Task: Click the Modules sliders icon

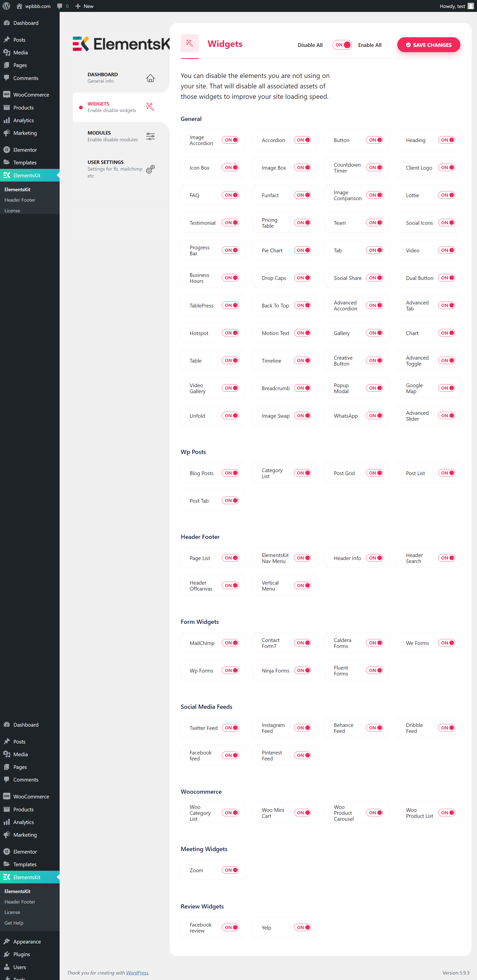Action: pos(150,136)
